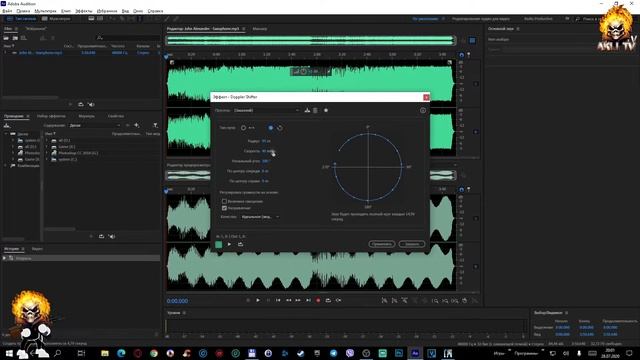Click the volume HUD knob over the waveform

(x=304, y=72)
